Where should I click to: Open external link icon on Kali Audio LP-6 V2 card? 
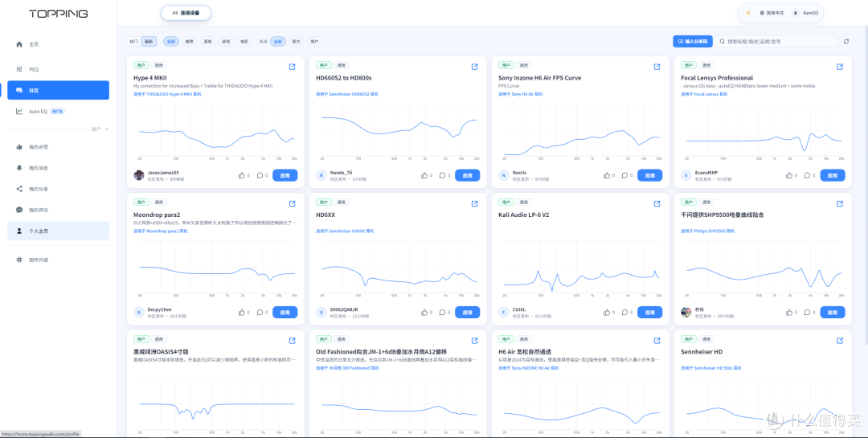[x=657, y=203]
